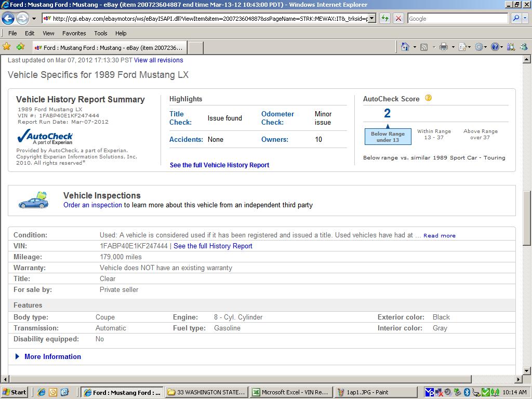Viewport: 532px width, 399px height.
Task: Open the Tools gear icon
Action: 478,47
